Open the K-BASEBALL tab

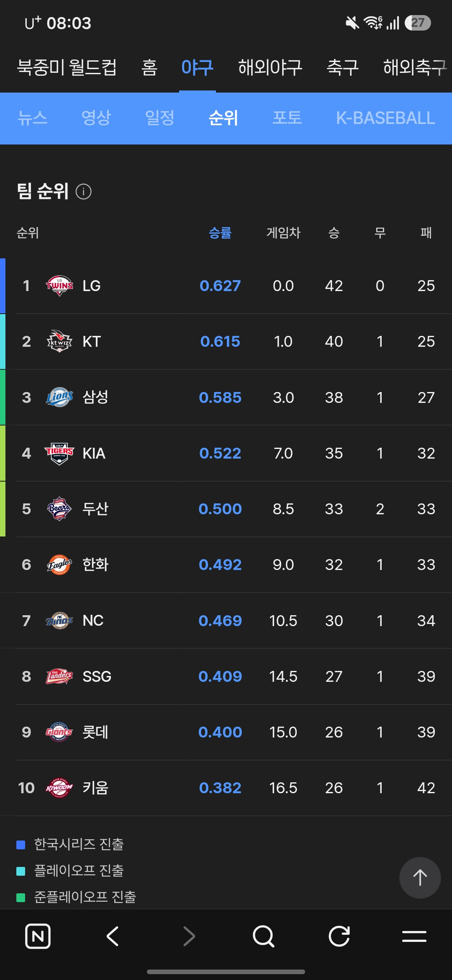(x=385, y=118)
